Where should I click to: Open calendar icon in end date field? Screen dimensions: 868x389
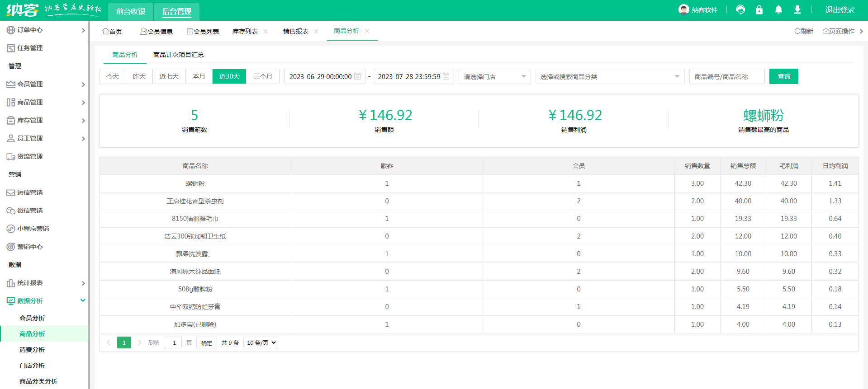click(x=446, y=76)
